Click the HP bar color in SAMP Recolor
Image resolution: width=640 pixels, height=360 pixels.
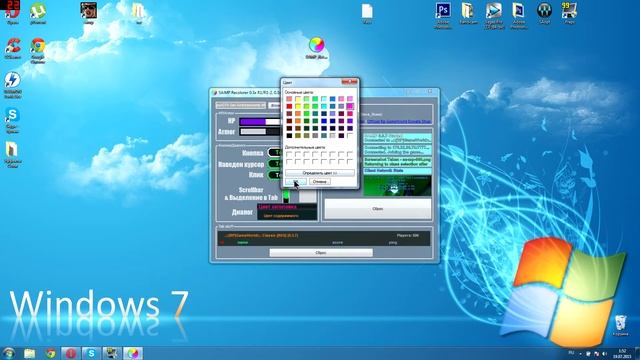pos(260,122)
